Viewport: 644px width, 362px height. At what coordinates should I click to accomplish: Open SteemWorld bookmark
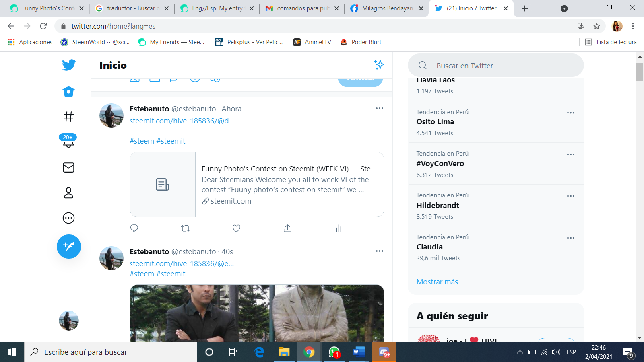point(95,42)
